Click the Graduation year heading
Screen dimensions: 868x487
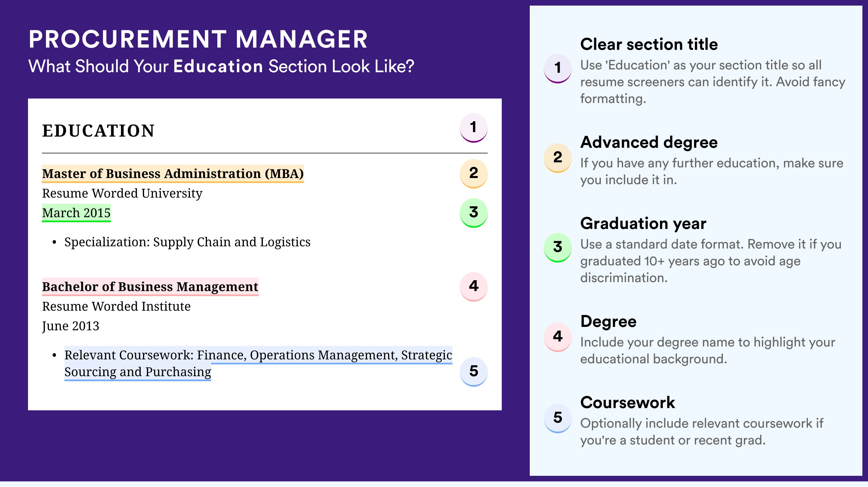(x=643, y=223)
